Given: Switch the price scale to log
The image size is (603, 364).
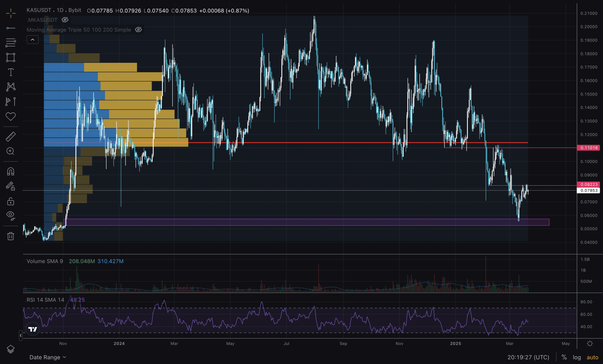Looking at the screenshot, I should point(577,357).
